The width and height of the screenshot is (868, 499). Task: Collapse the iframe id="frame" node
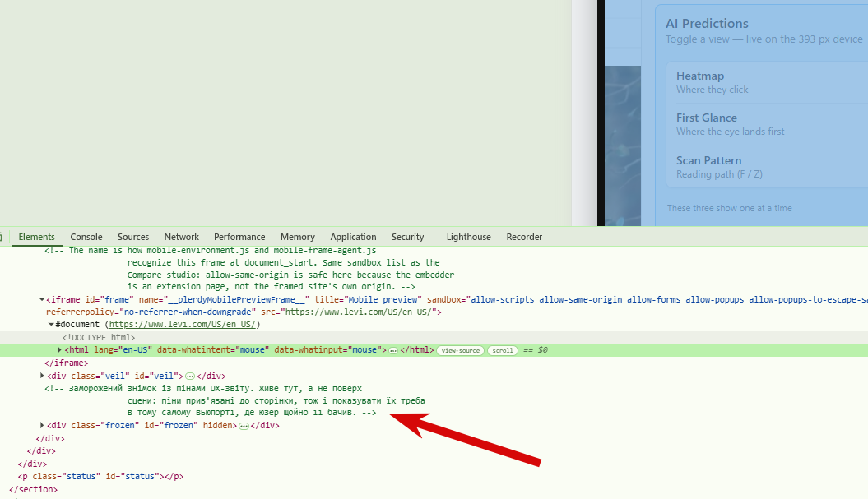click(x=41, y=299)
